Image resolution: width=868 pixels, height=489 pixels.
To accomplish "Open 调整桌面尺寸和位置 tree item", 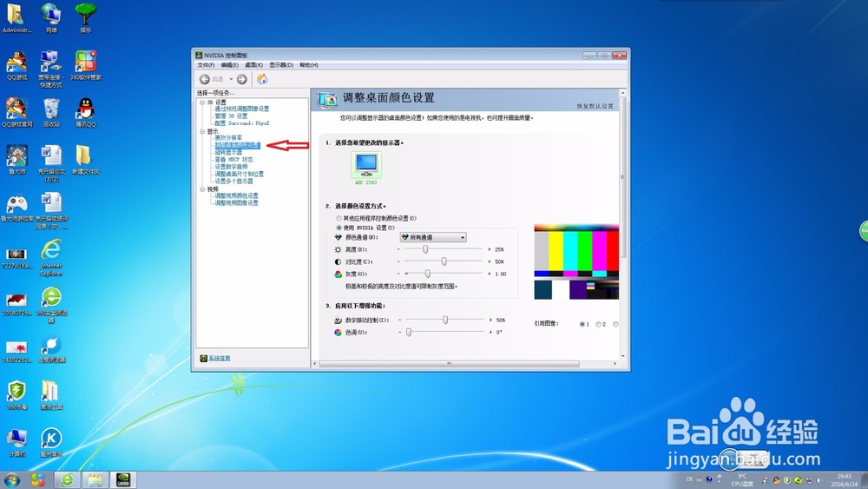I will (240, 174).
